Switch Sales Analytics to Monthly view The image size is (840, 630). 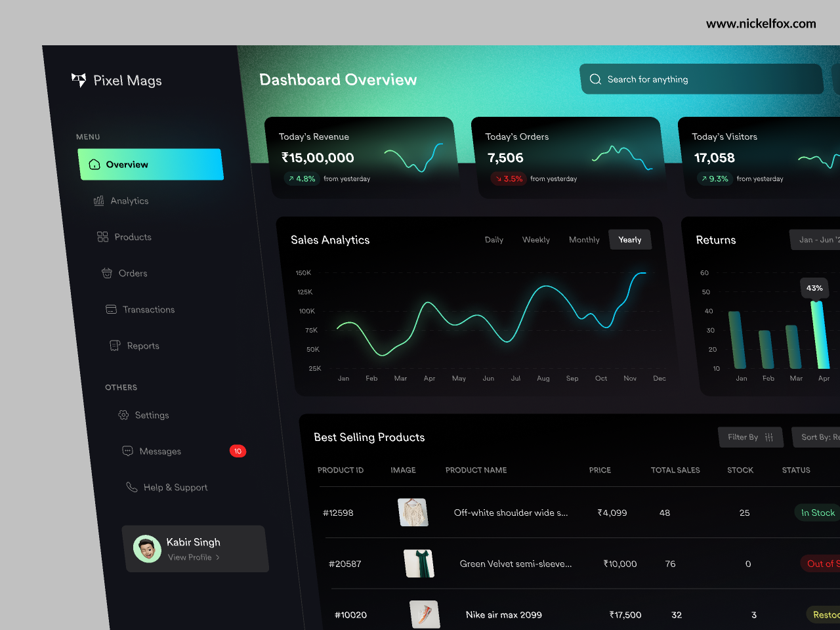pos(583,240)
